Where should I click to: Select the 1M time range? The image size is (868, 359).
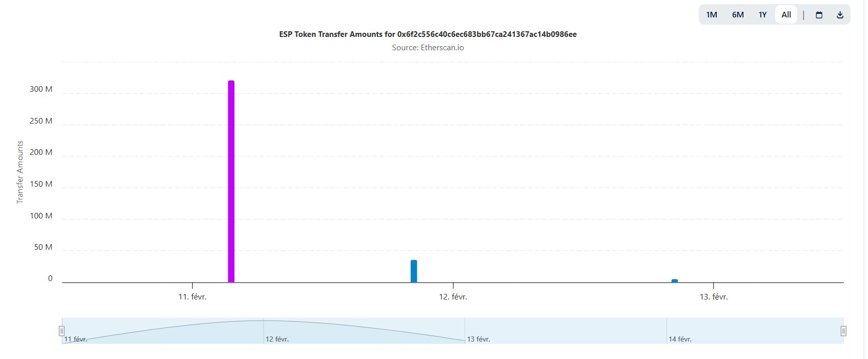(711, 15)
